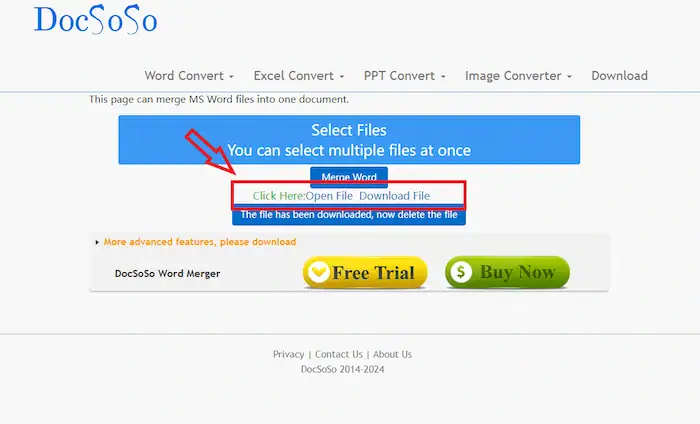Open the Contact Us footer link
The height and width of the screenshot is (424, 700).
click(x=338, y=354)
